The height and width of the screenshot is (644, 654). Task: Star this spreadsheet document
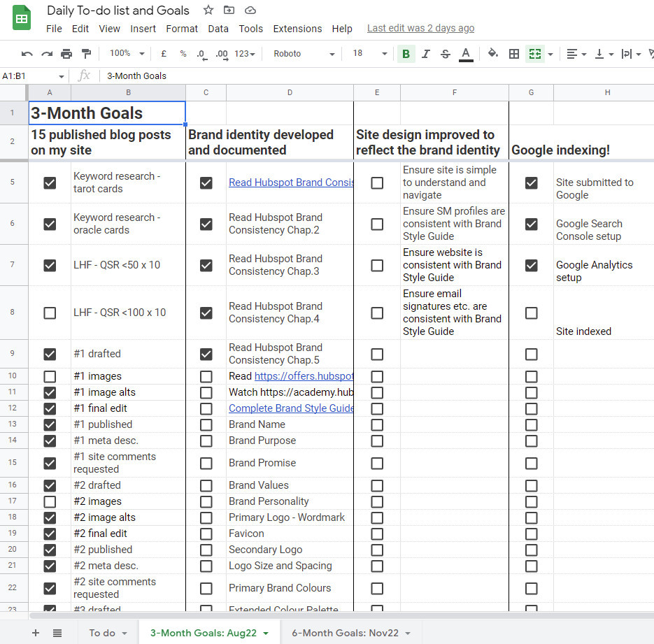pyautogui.click(x=208, y=10)
